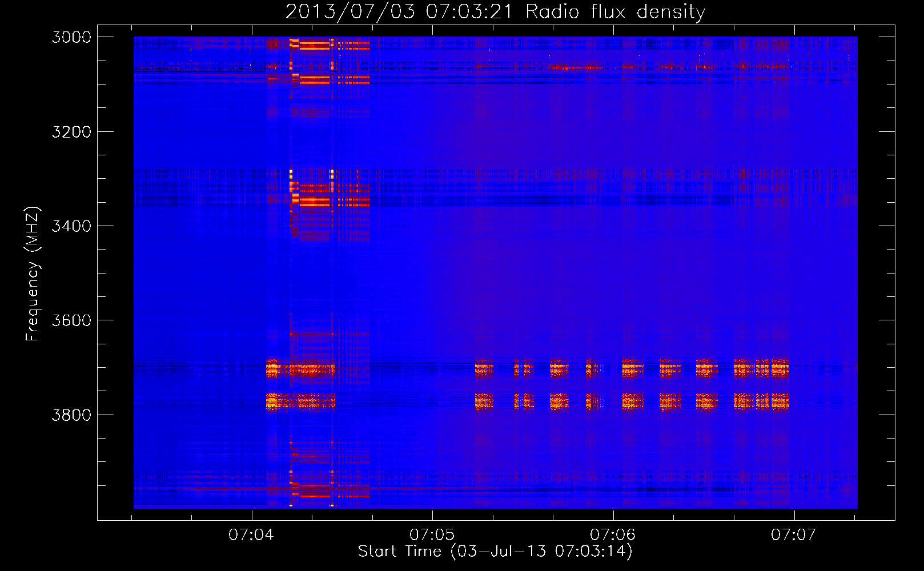Click the "Frequency (MHZ)" axis label

(x=33, y=274)
